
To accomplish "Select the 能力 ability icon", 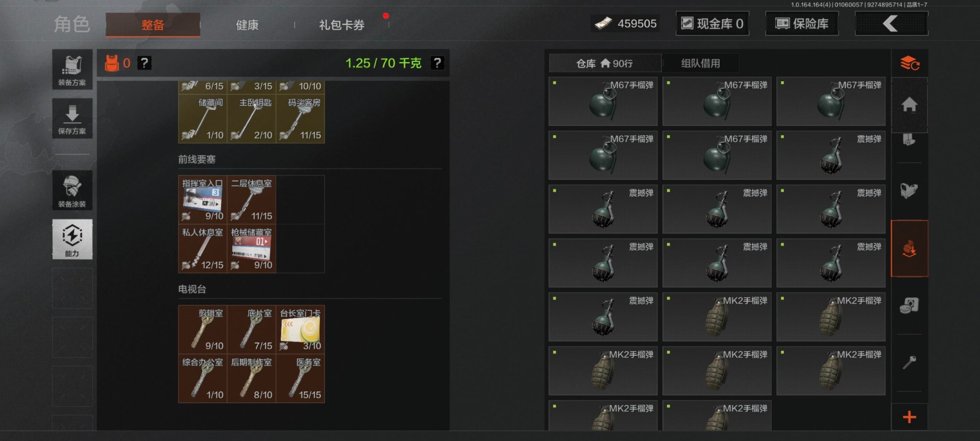I will tap(72, 239).
